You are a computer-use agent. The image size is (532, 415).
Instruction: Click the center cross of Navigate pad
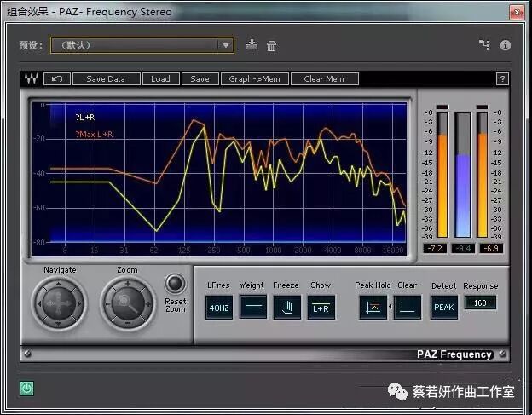[58, 303]
